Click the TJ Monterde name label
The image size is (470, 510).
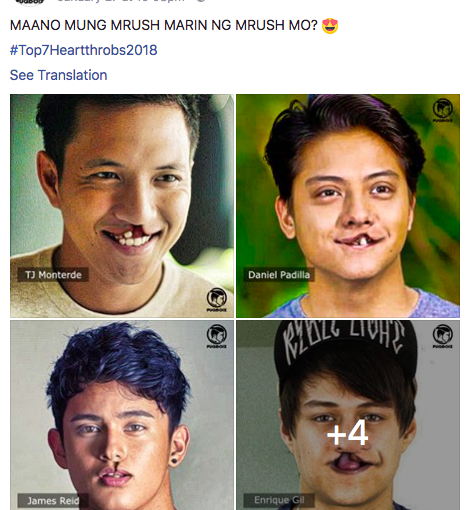coord(53,275)
